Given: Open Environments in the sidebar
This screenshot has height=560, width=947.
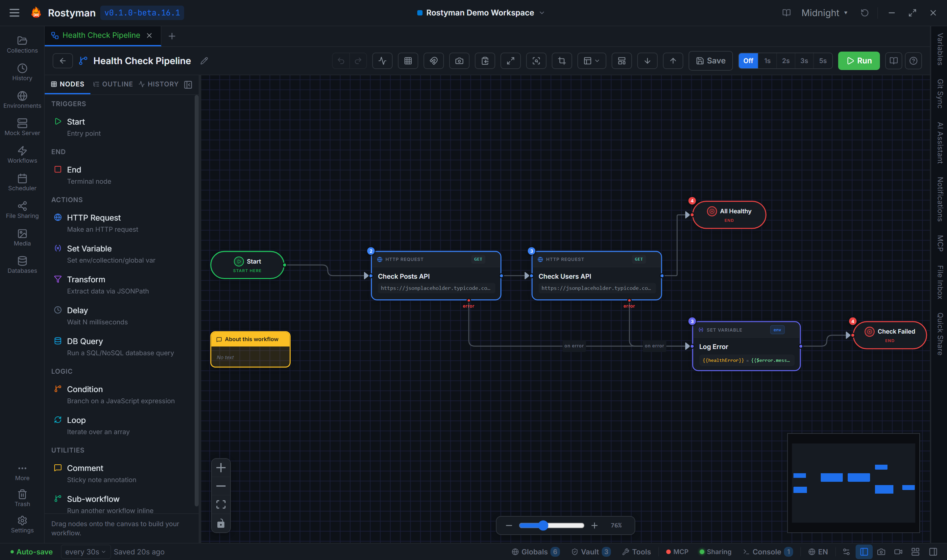Looking at the screenshot, I should click(x=22, y=100).
